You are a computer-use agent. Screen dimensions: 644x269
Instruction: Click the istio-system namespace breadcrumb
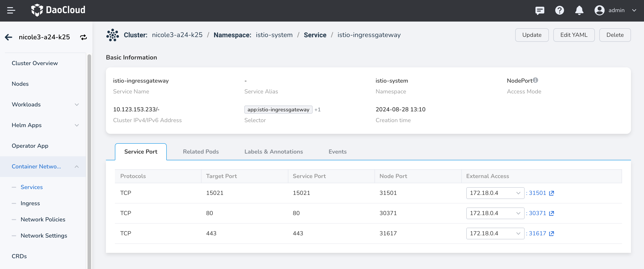274,35
